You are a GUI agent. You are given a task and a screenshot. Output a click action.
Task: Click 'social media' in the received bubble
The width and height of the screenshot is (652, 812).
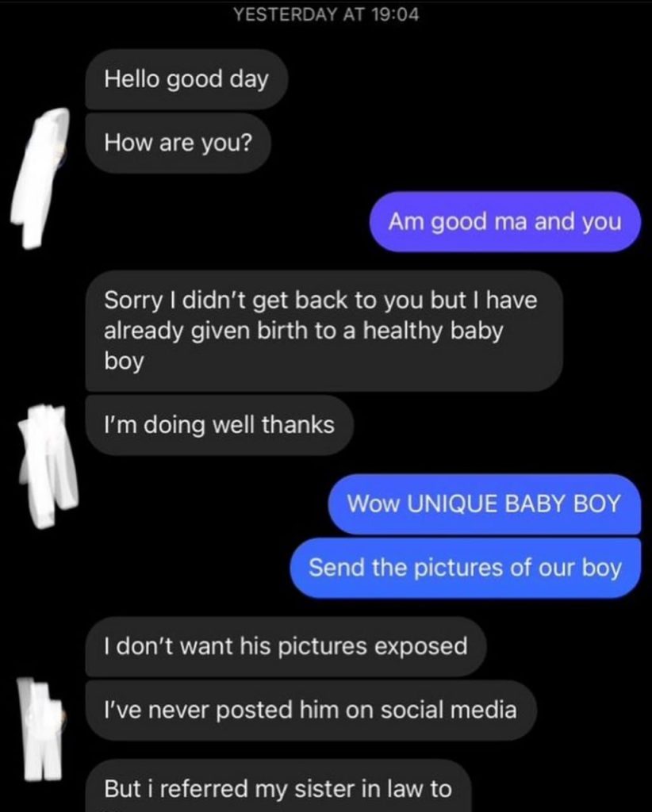[x=449, y=710]
